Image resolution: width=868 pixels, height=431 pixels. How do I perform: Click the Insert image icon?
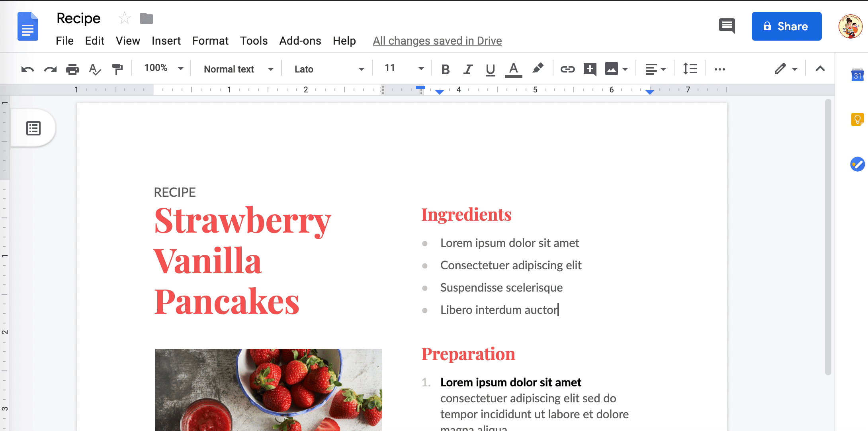pyautogui.click(x=611, y=69)
